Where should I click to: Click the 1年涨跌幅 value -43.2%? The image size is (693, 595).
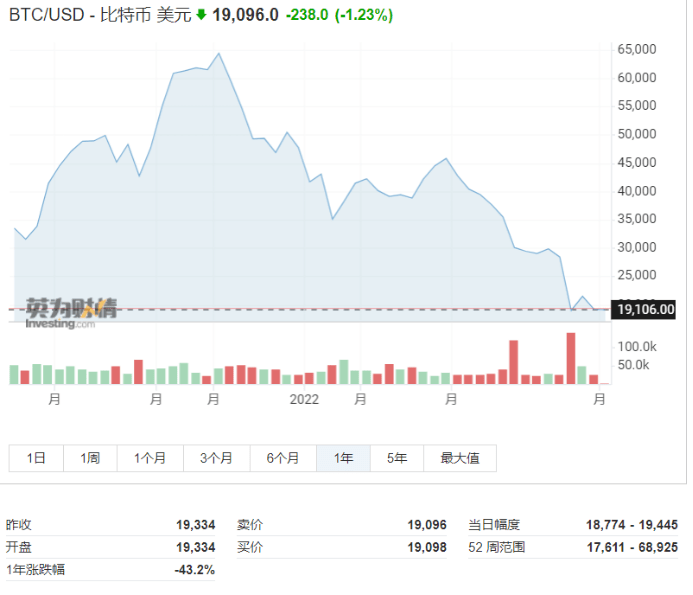point(195,569)
